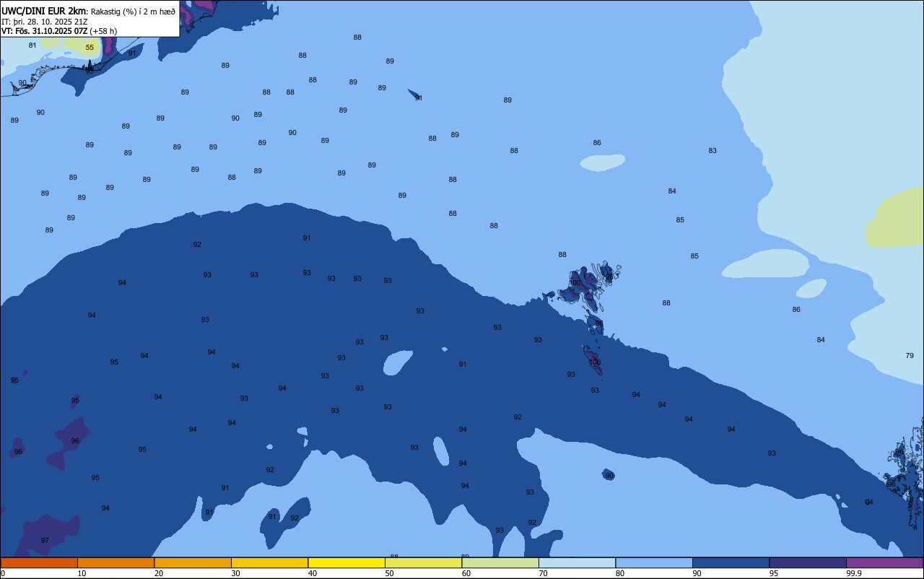
Task: Click the indigo 95–99.9 legend swatch
Action: [808, 562]
